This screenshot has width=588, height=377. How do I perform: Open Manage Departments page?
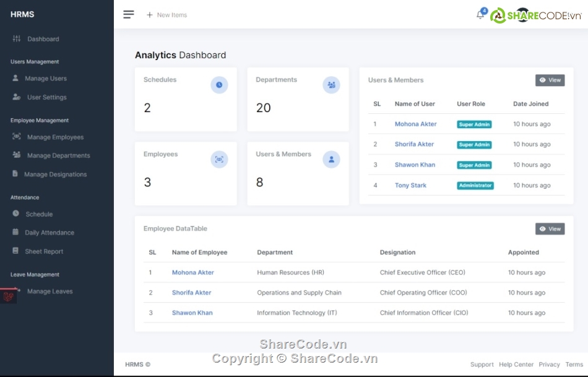(58, 156)
